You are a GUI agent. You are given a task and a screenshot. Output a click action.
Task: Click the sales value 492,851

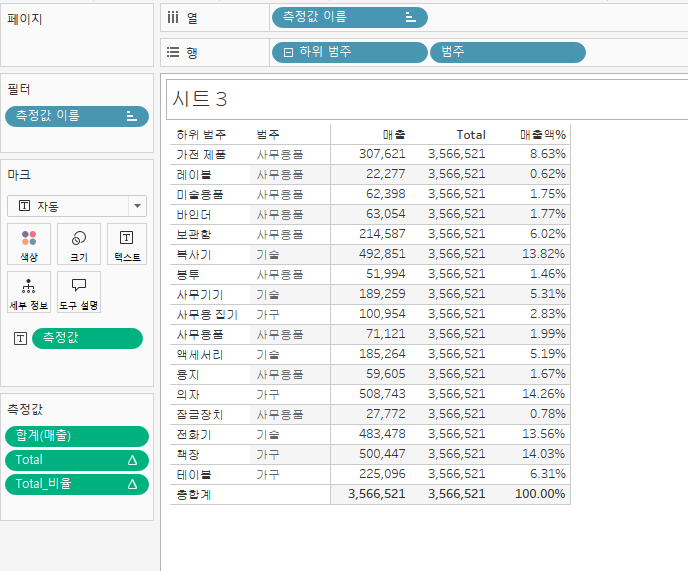(382, 254)
